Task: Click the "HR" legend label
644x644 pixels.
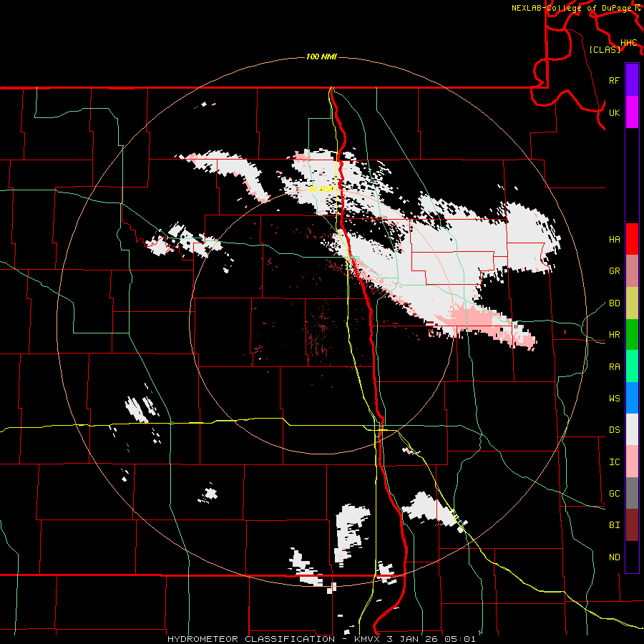Action: [x=614, y=335]
